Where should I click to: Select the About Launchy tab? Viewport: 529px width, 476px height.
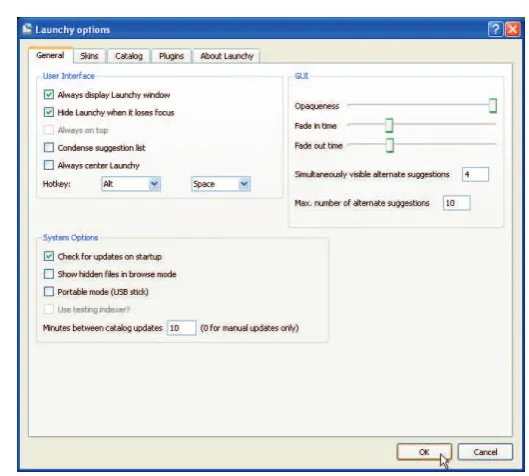click(226, 56)
